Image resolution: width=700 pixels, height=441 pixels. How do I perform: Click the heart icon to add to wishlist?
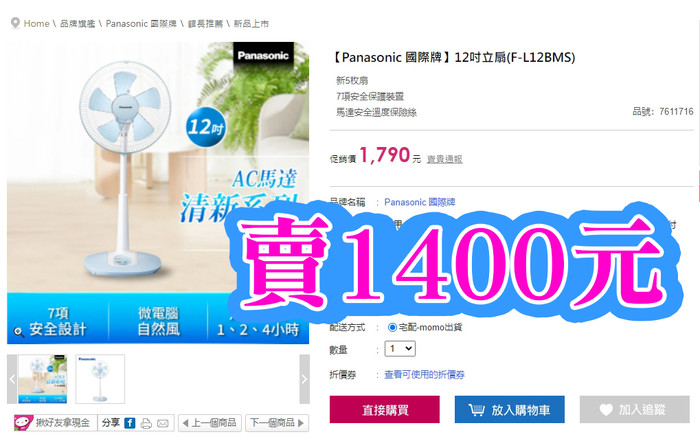click(606, 409)
